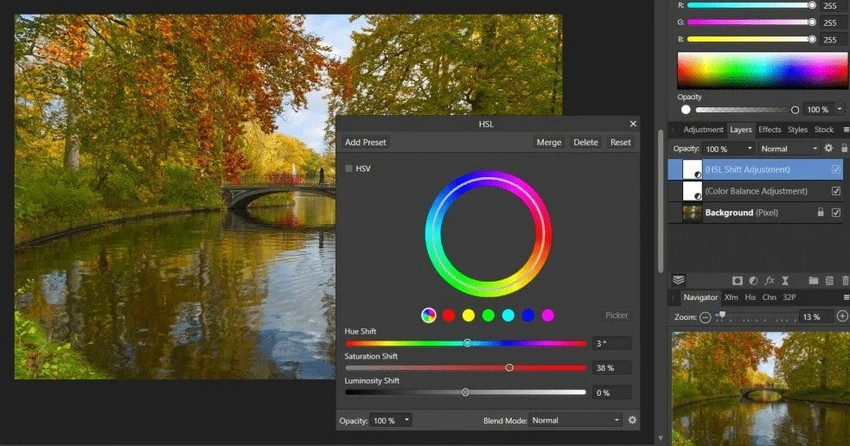Image resolution: width=850 pixels, height=446 pixels.
Task: Switch to the Effects tab
Action: coord(770,130)
